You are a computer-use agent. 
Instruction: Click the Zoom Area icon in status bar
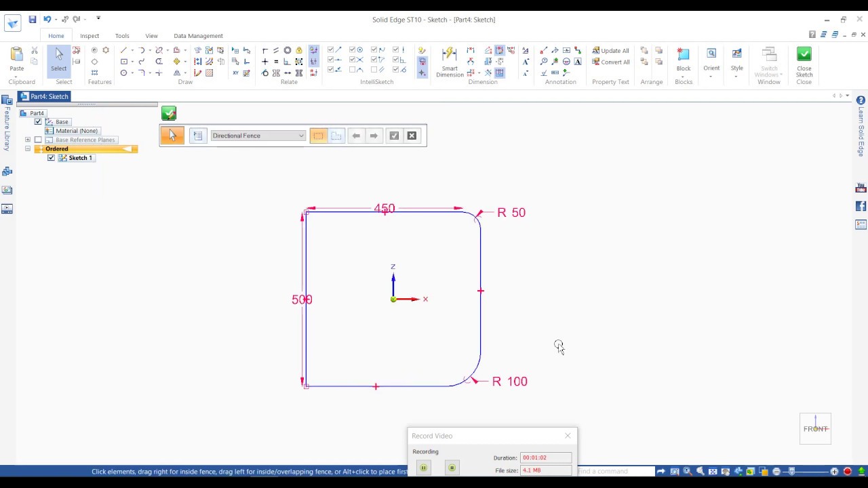pyautogui.click(x=675, y=471)
